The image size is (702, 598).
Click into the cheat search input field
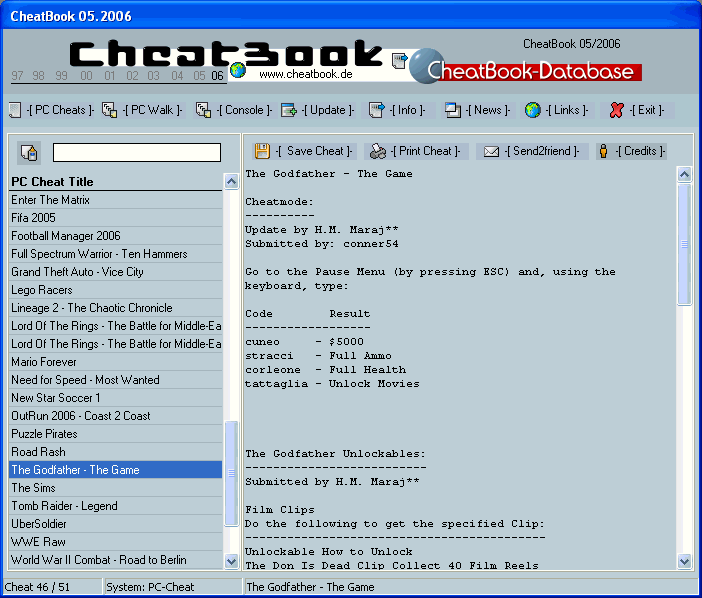coord(137,152)
